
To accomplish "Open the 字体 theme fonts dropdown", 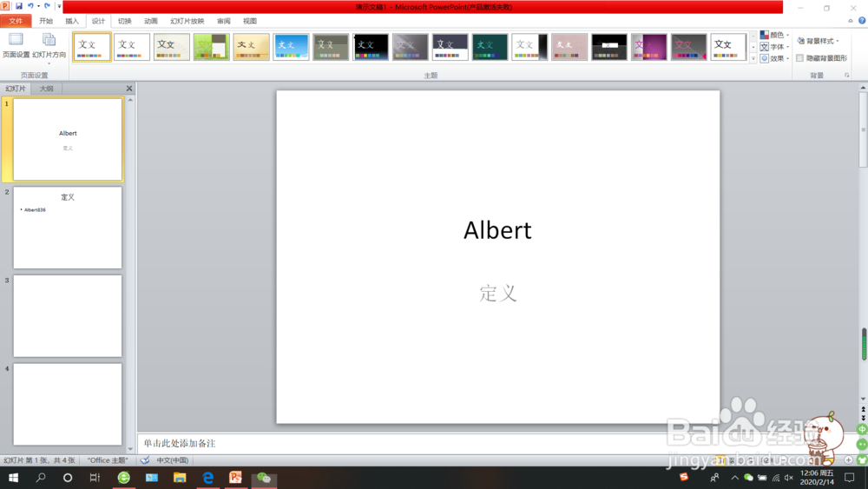I will click(x=774, y=47).
